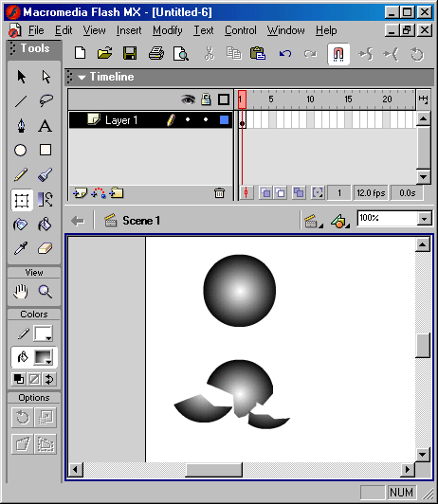Click the Smooth modifier icon

tap(366, 54)
